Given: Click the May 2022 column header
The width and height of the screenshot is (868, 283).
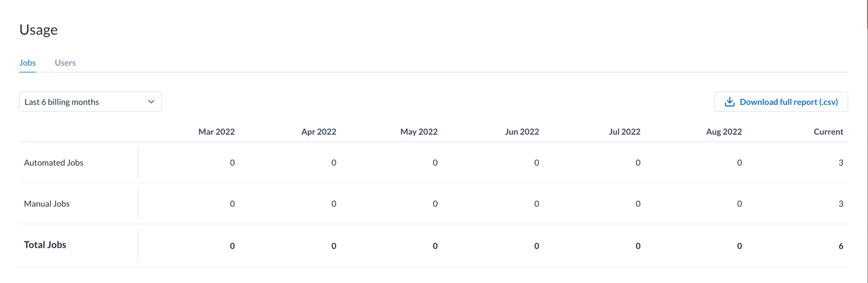Looking at the screenshot, I should 419,132.
